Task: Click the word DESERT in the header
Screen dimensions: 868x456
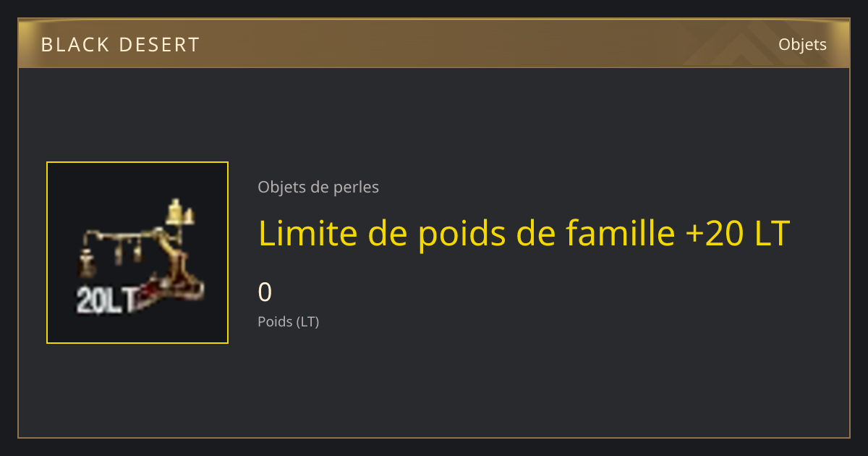Action: tap(158, 45)
